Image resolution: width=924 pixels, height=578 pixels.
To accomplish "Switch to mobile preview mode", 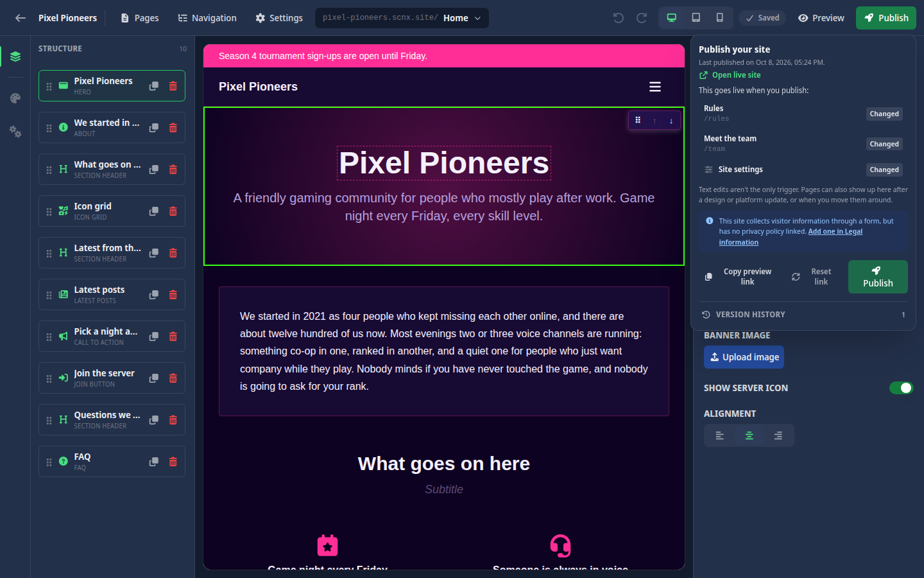I will (719, 18).
